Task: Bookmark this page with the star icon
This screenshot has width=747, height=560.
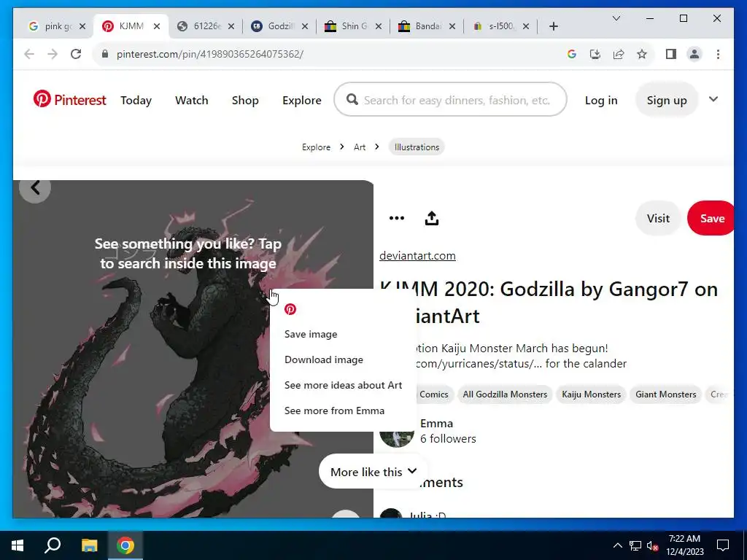Action: (642, 54)
